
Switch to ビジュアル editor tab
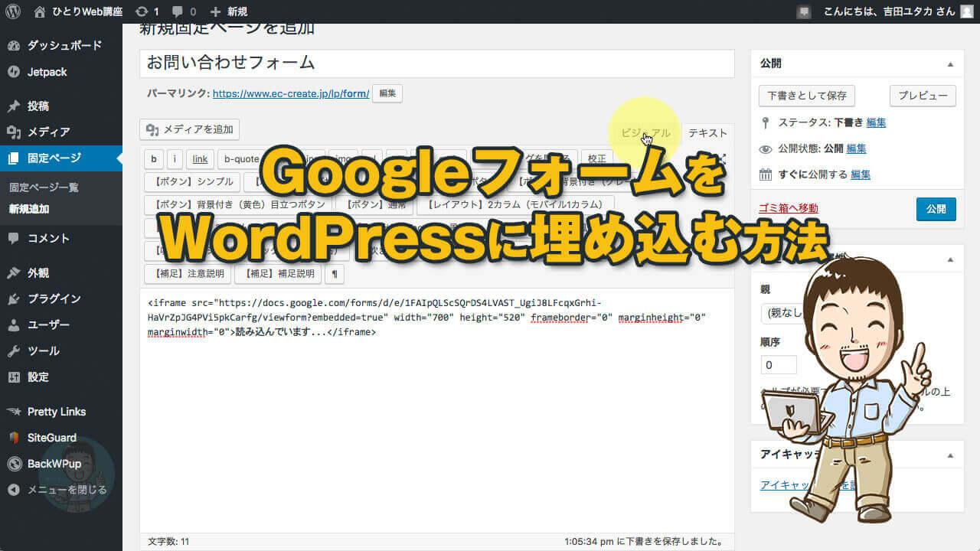click(645, 133)
